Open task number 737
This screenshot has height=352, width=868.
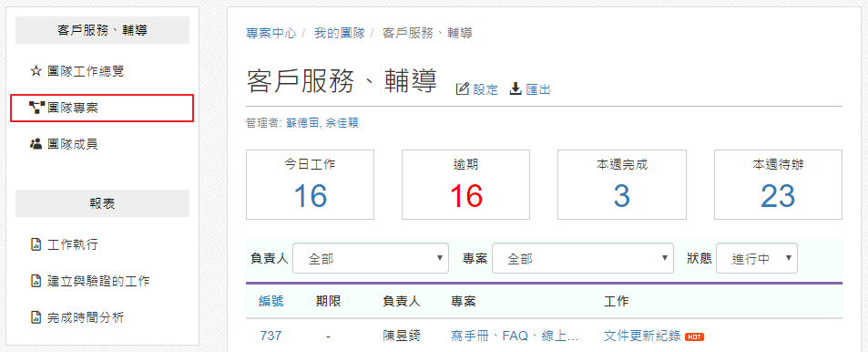click(271, 336)
